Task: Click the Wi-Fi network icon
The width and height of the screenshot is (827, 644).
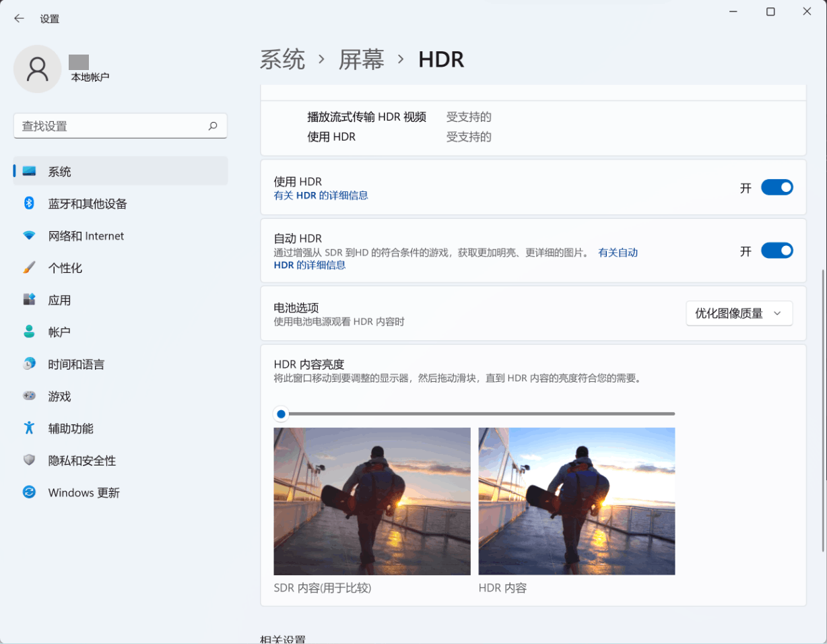Action: click(29, 236)
